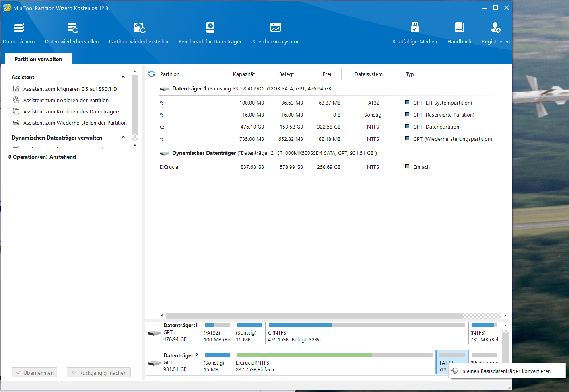
Task: Click the partition list scroll-right arrow
Action: coord(505,316)
